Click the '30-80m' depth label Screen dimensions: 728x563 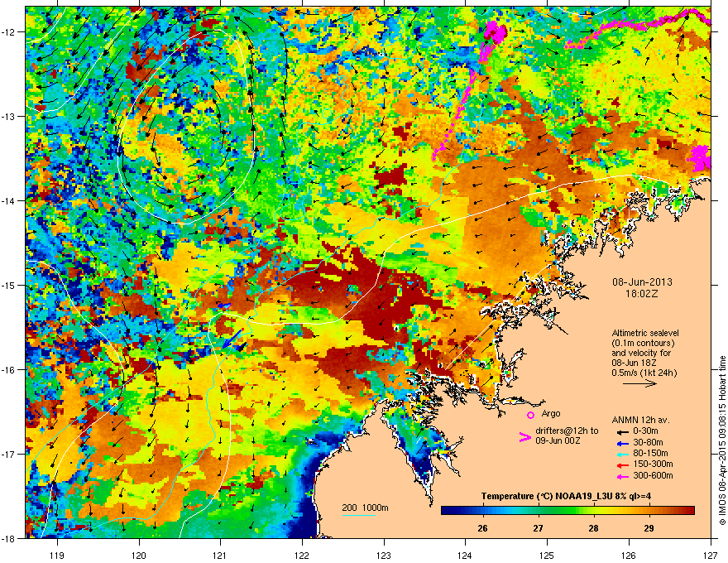tap(648, 443)
